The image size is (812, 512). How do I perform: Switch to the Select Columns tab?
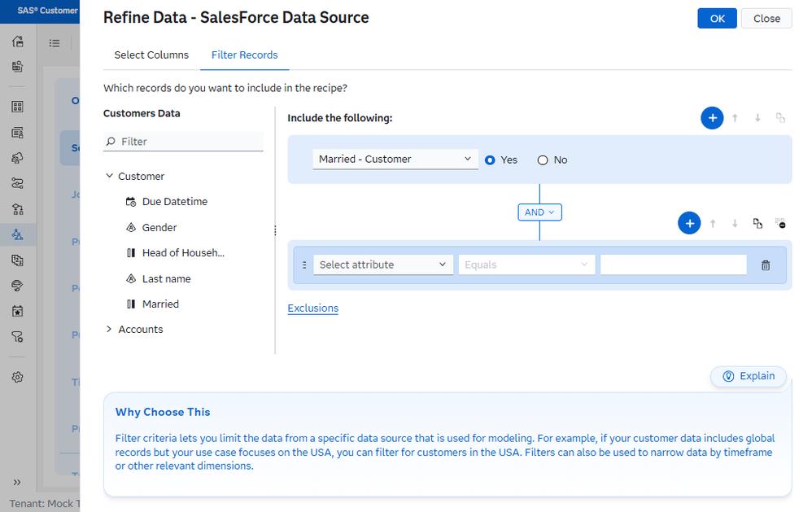coord(151,55)
